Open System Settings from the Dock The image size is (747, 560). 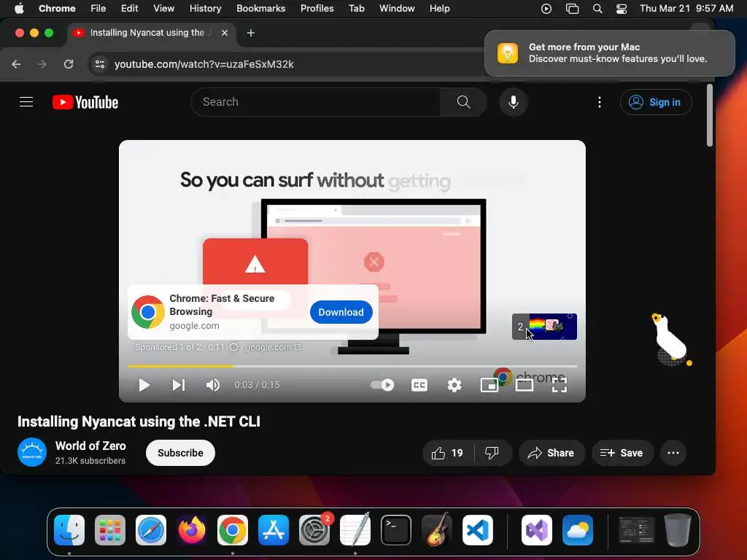coord(314,530)
